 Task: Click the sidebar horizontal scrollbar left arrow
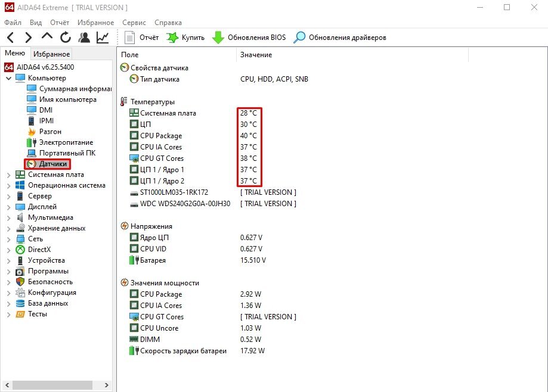click(7, 385)
